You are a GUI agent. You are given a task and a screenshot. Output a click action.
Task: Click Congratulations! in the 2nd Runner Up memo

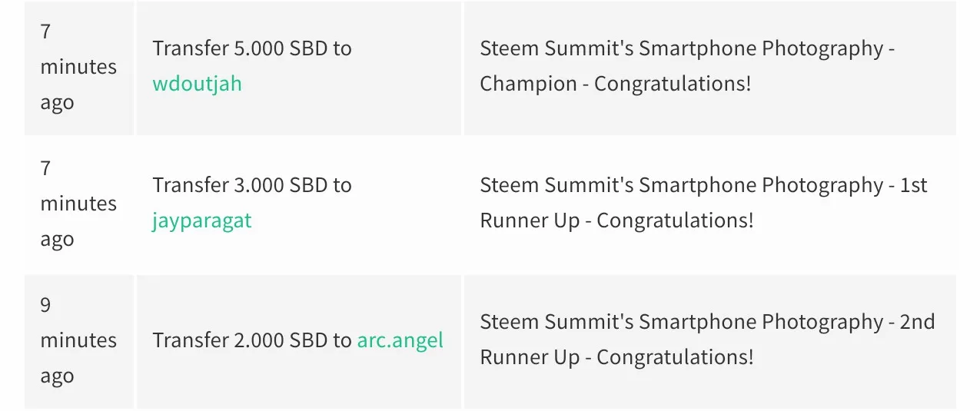[675, 357]
